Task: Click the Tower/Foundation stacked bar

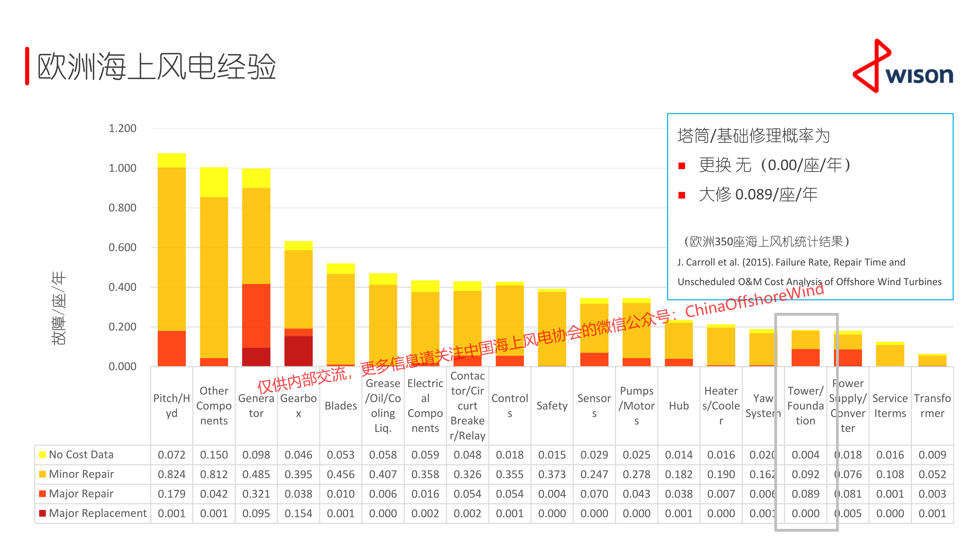Action: tap(805, 348)
